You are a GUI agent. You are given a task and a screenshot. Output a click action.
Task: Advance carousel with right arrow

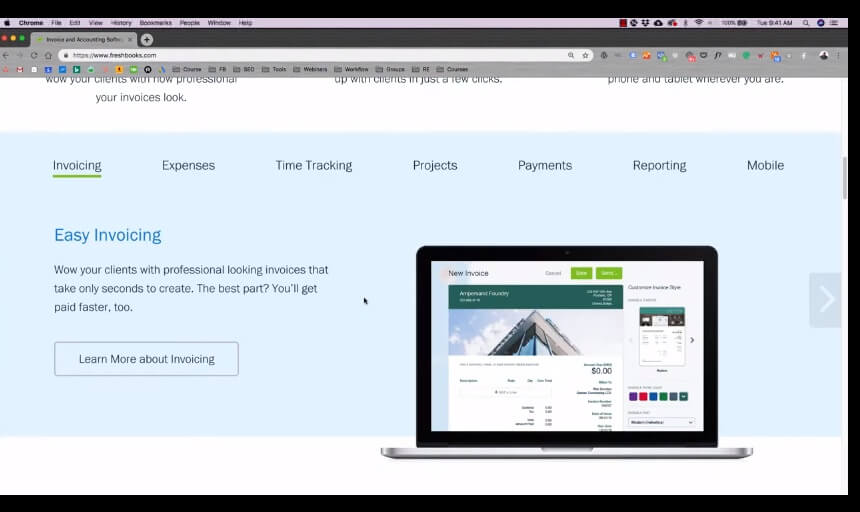click(825, 300)
